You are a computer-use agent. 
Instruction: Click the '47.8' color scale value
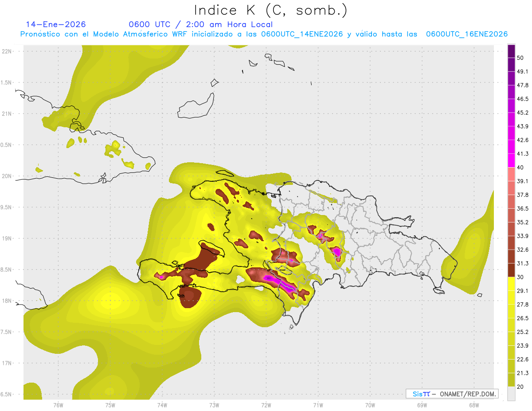(523, 86)
